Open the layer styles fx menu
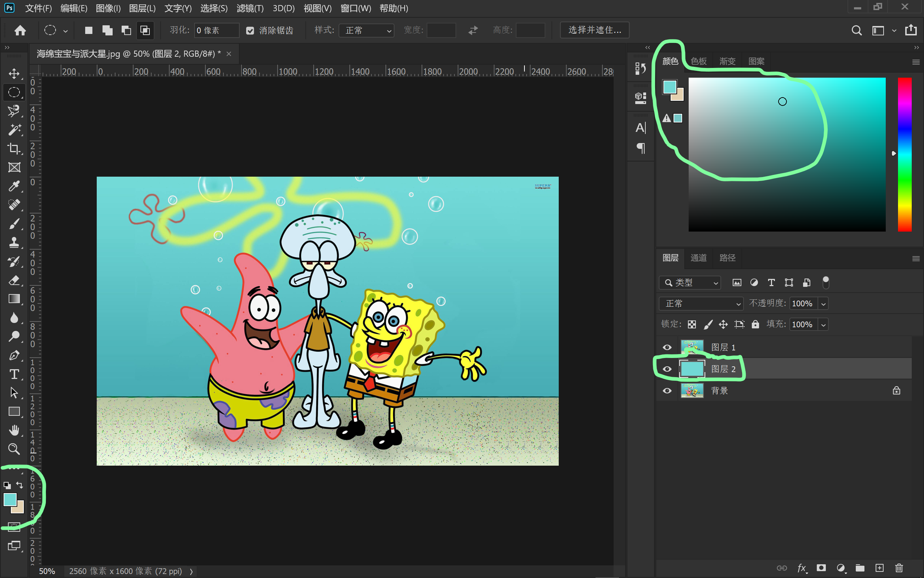The image size is (924, 578). tap(802, 568)
